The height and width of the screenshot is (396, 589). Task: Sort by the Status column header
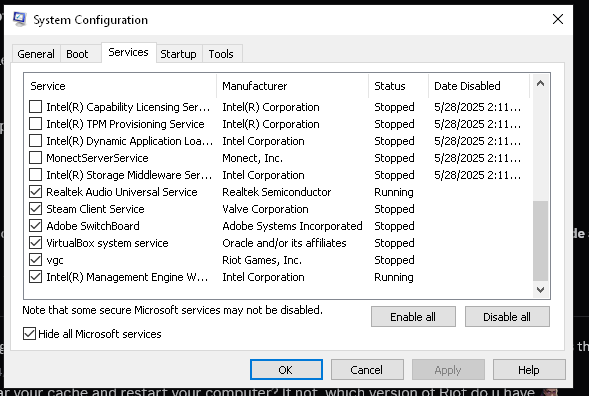pyautogui.click(x=399, y=86)
